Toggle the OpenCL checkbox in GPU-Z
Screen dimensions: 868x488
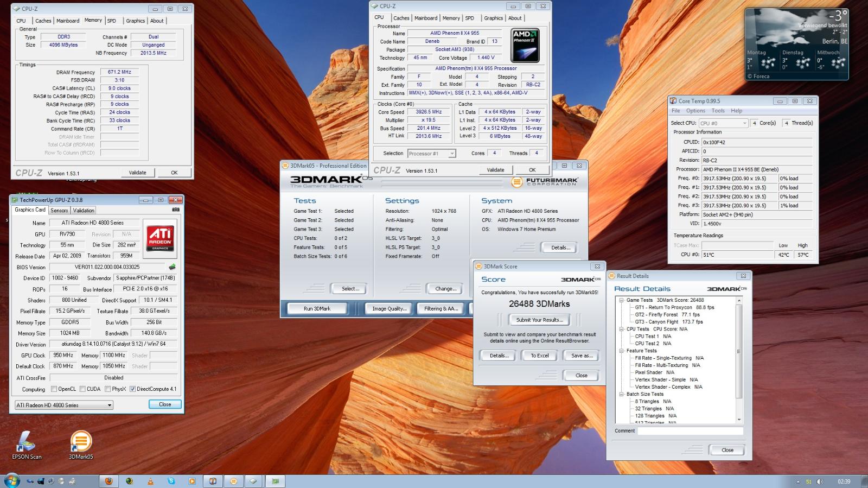pyautogui.click(x=54, y=389)
